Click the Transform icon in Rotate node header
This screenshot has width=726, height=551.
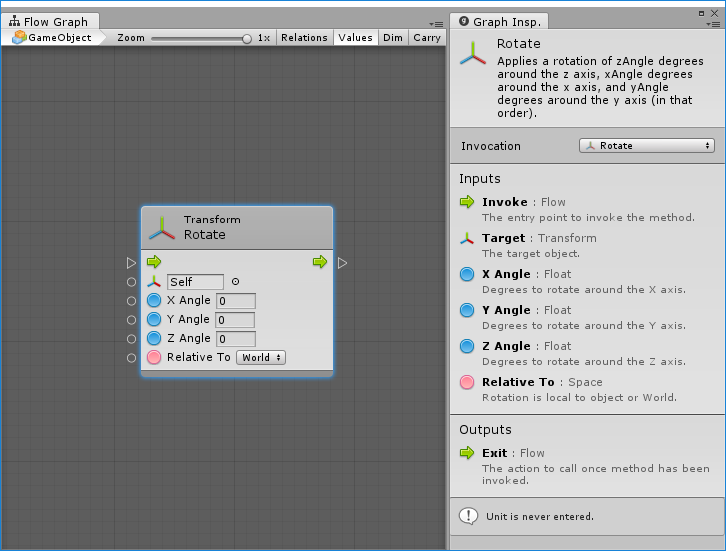coord(161,228)
